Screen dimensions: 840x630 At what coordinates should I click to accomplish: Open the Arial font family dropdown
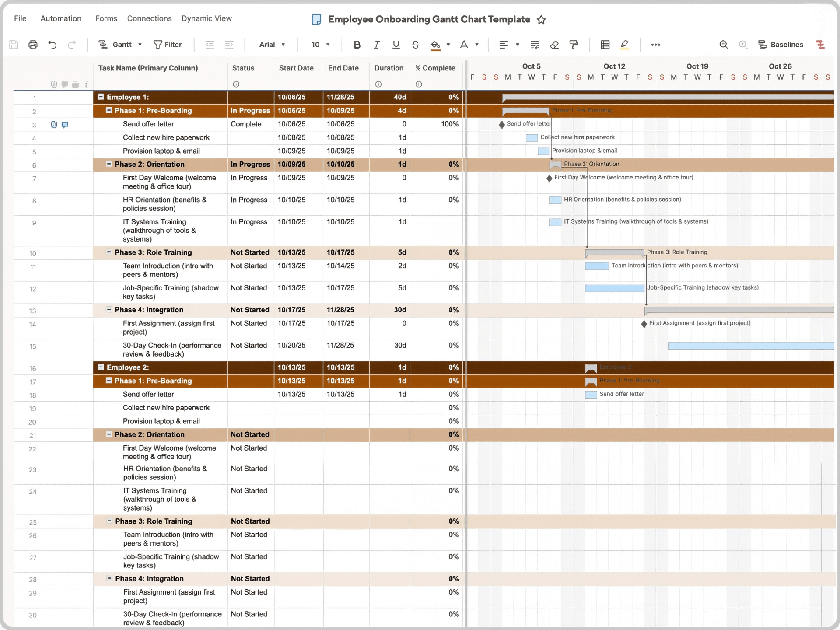pos(272,44)
